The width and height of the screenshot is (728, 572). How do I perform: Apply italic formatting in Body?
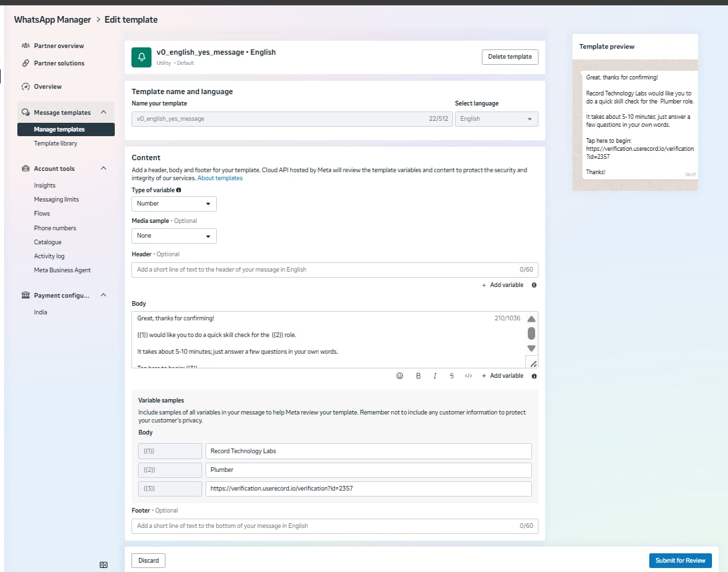(435, 376)
